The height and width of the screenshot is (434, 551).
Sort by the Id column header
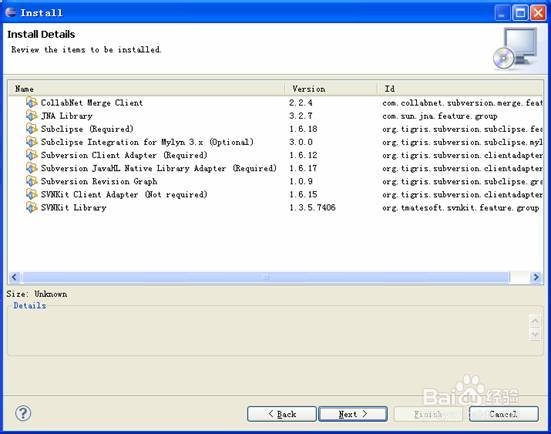pos(460,89)
